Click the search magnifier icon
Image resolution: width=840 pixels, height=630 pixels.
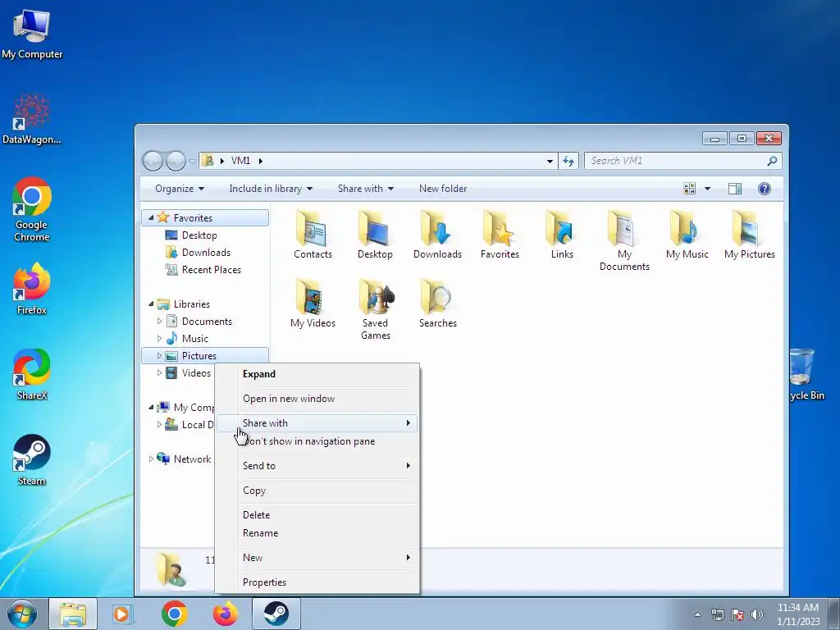pos(772,161)
